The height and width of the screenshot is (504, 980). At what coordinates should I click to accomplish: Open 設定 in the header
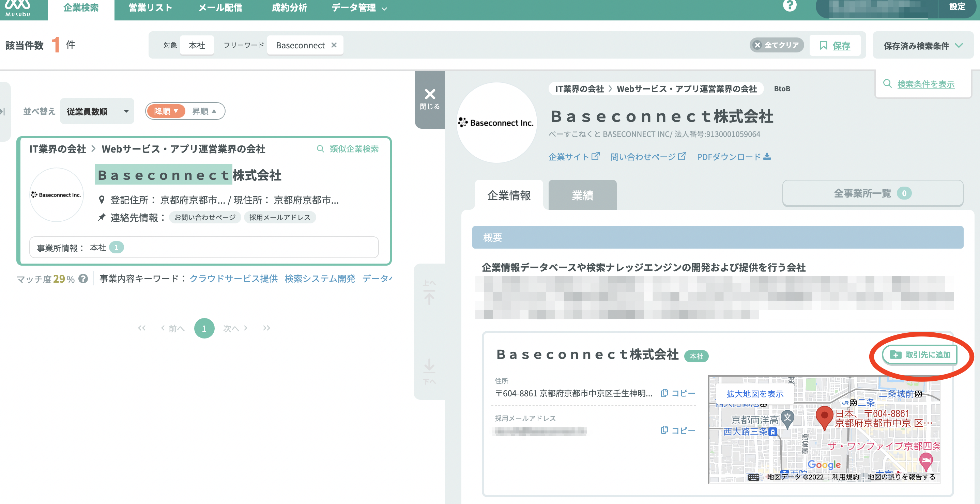[957, 6]
